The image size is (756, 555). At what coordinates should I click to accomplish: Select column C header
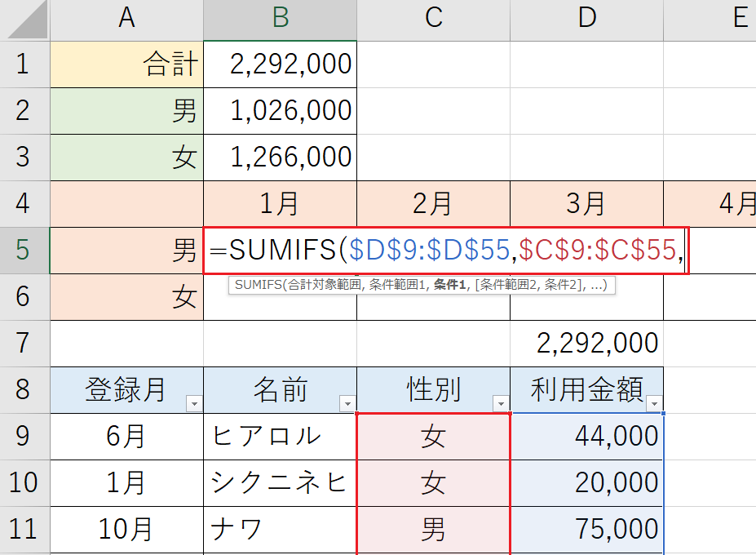(x=433, y=20)
